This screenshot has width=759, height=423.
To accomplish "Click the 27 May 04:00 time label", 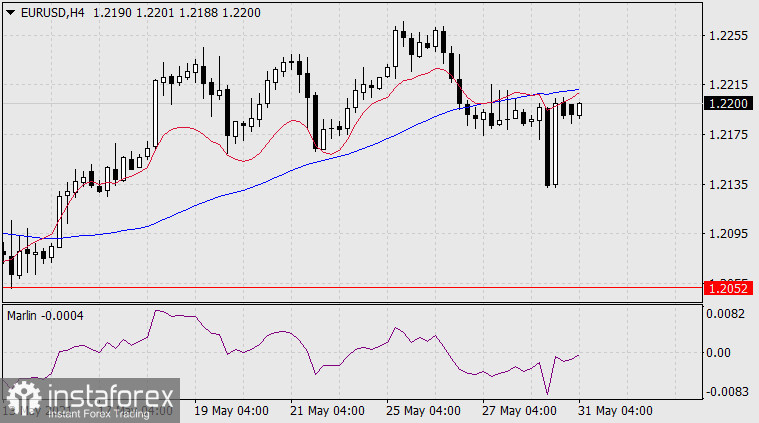I will tap(519, 411).
